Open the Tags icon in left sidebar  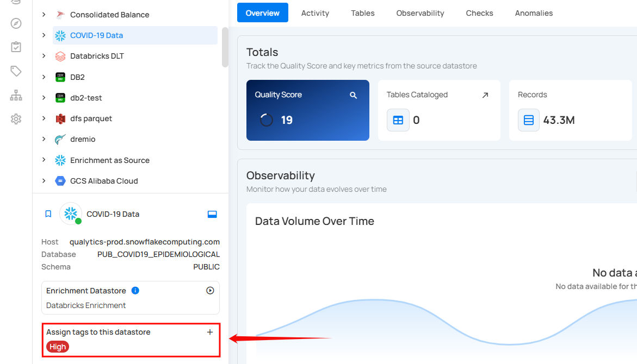click(16, 71)
